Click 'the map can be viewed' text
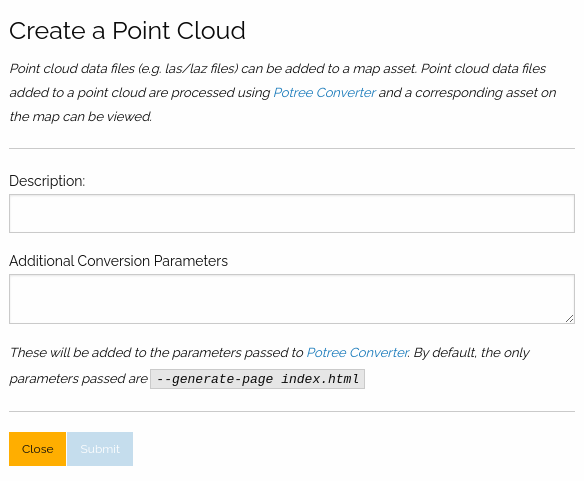Viewport: 584px width, 481px height. coord(81,117)
